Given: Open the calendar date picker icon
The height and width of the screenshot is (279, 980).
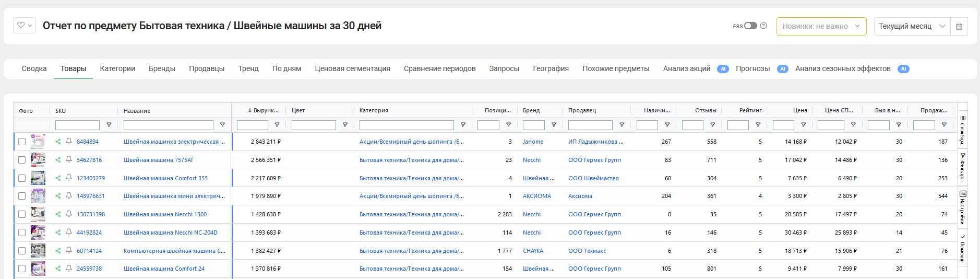Looking at the screenshot, I should coord(959,26).
